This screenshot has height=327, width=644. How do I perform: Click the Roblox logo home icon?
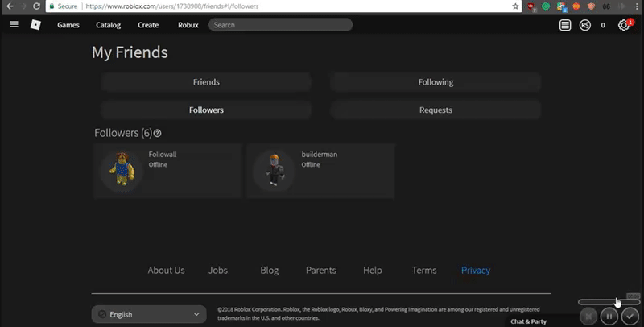click(35, 25)
